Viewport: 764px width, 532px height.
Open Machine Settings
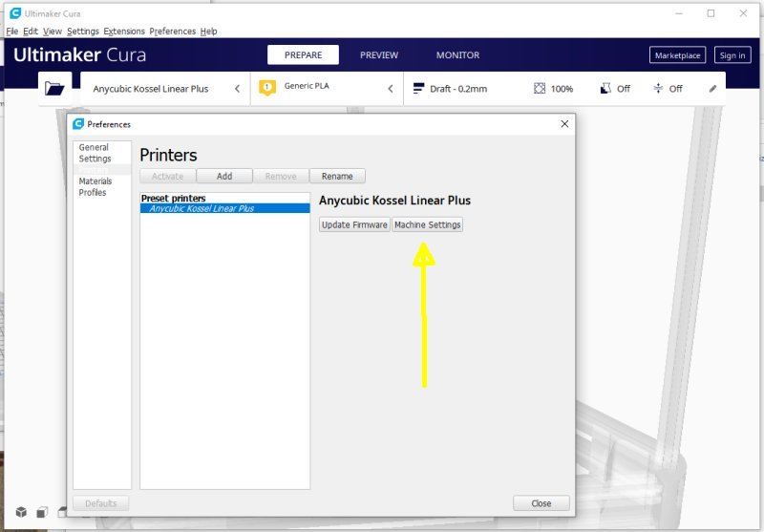coord(427,224)
